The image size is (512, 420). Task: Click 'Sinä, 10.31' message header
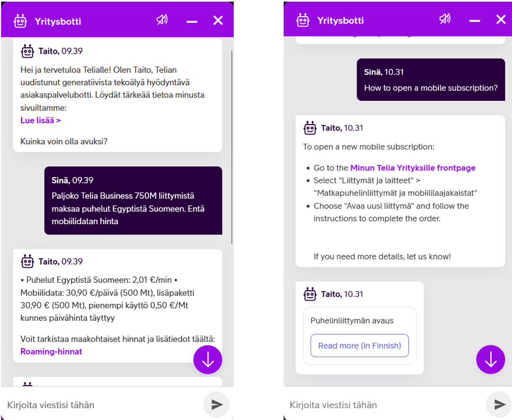pyautogui.click(x=384, y=72)
